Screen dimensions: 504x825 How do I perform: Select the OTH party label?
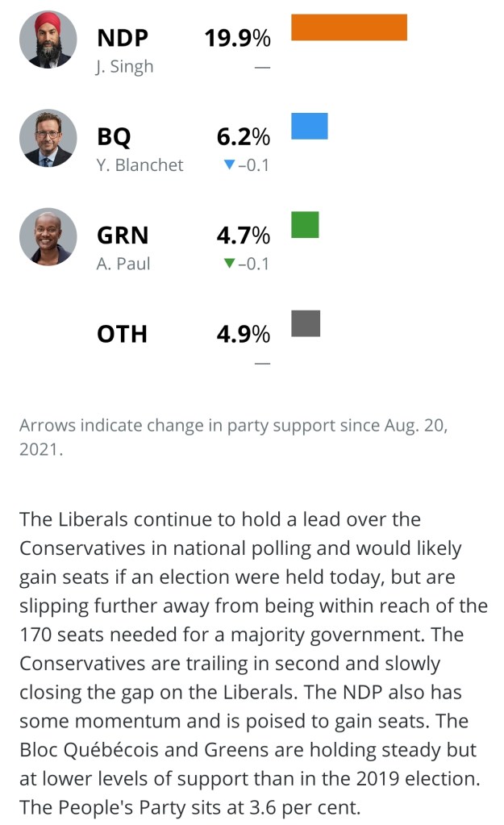(x=122, y=334)
